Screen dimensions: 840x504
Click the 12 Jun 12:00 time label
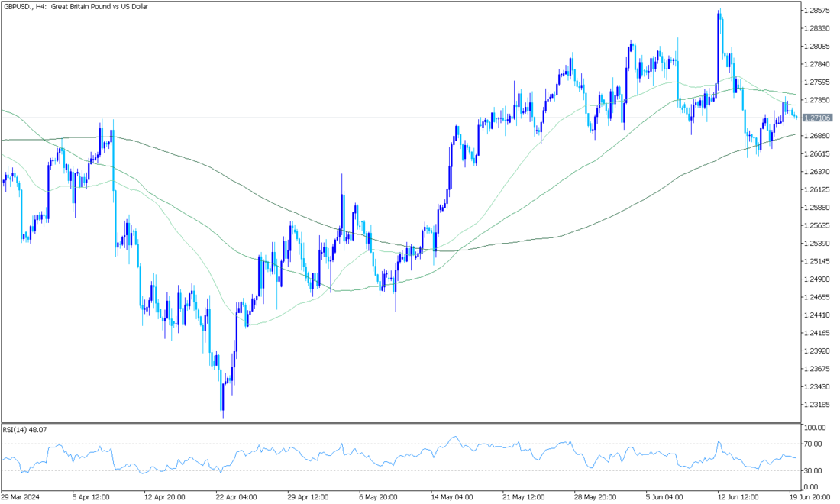click(x=738, y=498)
